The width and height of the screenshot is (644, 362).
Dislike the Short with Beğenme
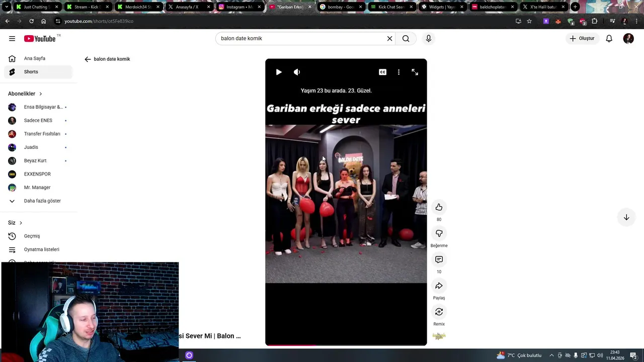439,233
